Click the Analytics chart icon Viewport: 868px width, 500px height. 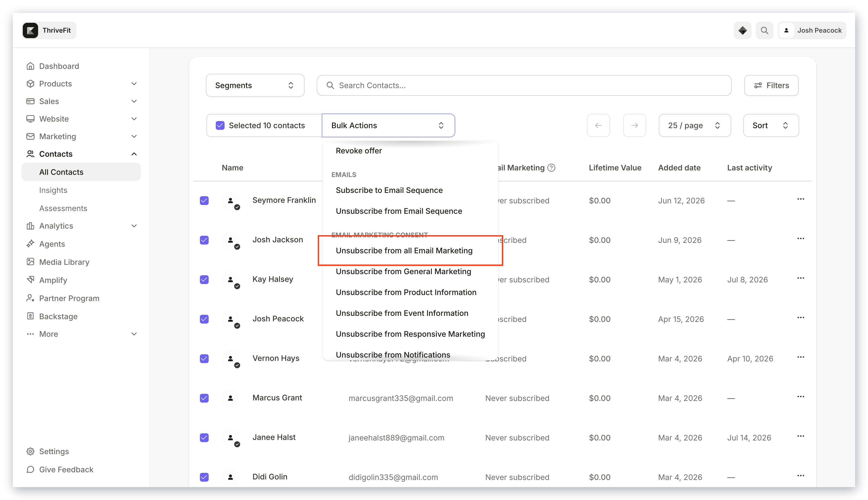pos(30,226)
